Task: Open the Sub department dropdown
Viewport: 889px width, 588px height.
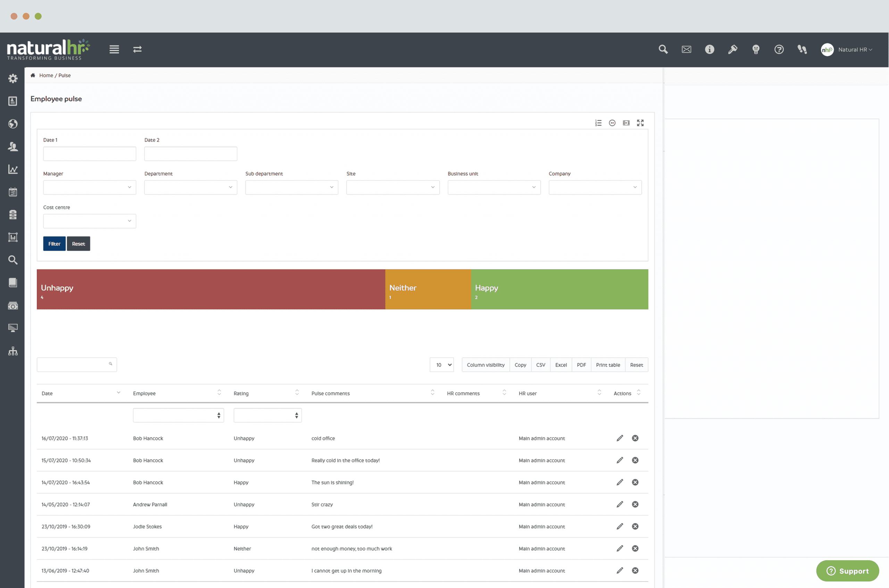Action: (x=292, y=187)
